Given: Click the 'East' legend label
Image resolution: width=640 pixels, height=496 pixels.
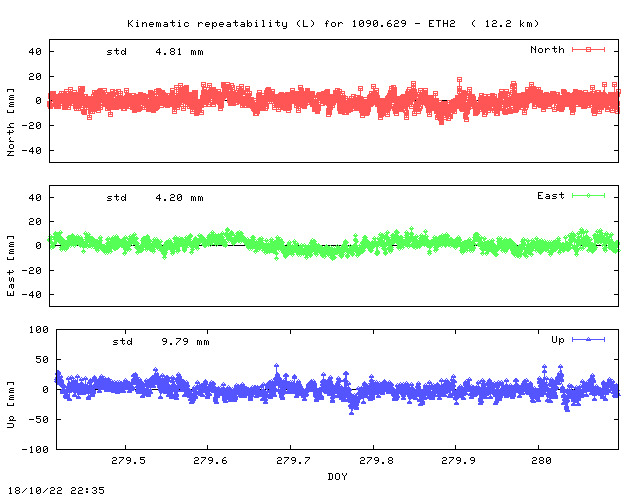Looking at the screenshot, I should point(551,196).
